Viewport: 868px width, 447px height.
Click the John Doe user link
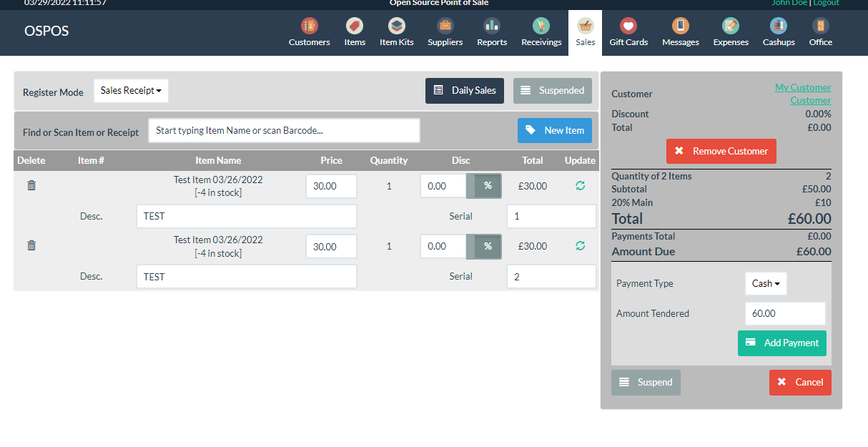point(789,3)
